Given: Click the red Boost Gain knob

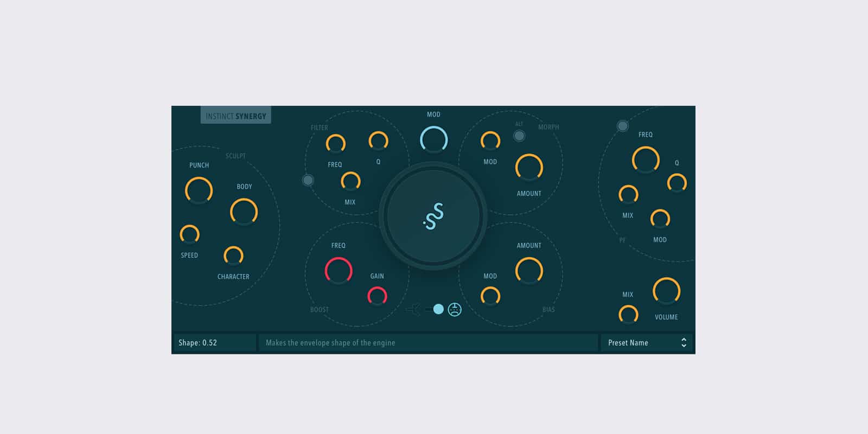Looking at the screenshot, I should [x=377, y=296].
